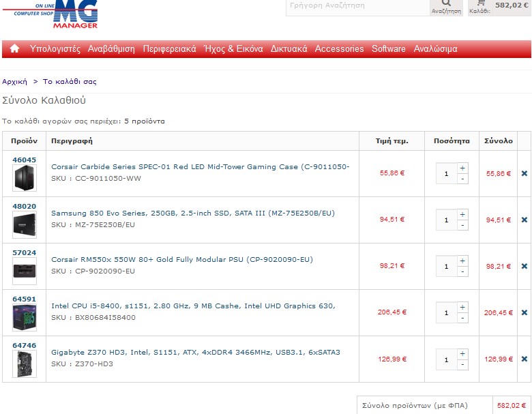Click product code 57024
The height and width of the screenshot is (414, 532).
[x=24, y=253]
